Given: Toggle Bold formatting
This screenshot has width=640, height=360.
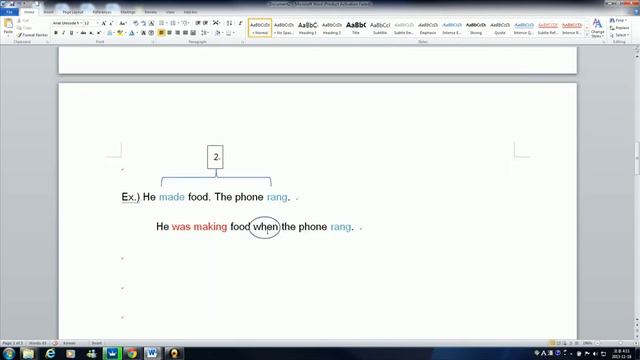Looking at the screenshot, I should (56, 33).
